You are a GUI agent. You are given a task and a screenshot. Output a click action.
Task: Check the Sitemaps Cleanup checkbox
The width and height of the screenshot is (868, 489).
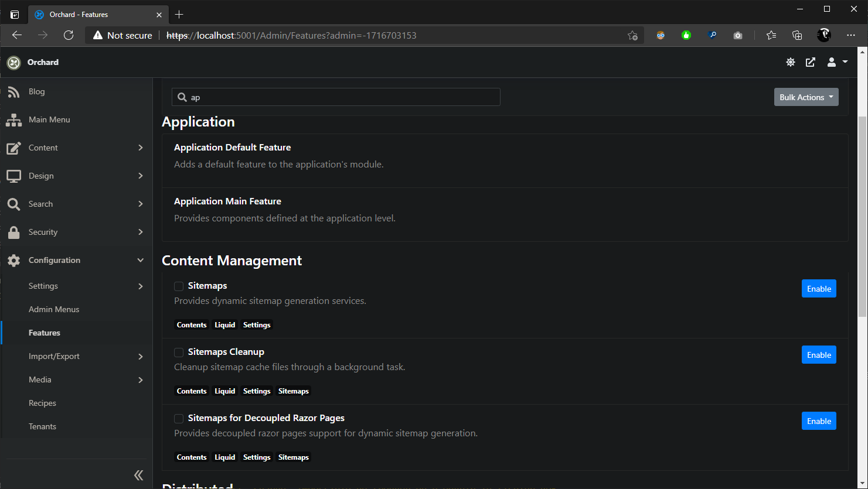tap(179, 352)
